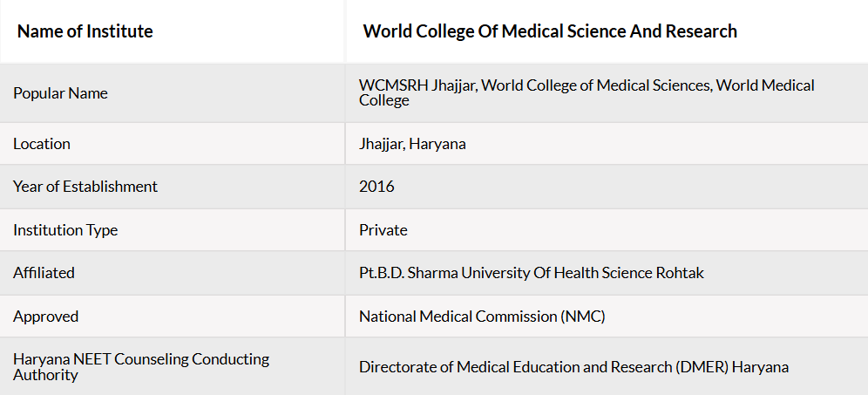Click the word 'Authority' in the last row label
The image size is (868, 395).
(x=45, y=375)
